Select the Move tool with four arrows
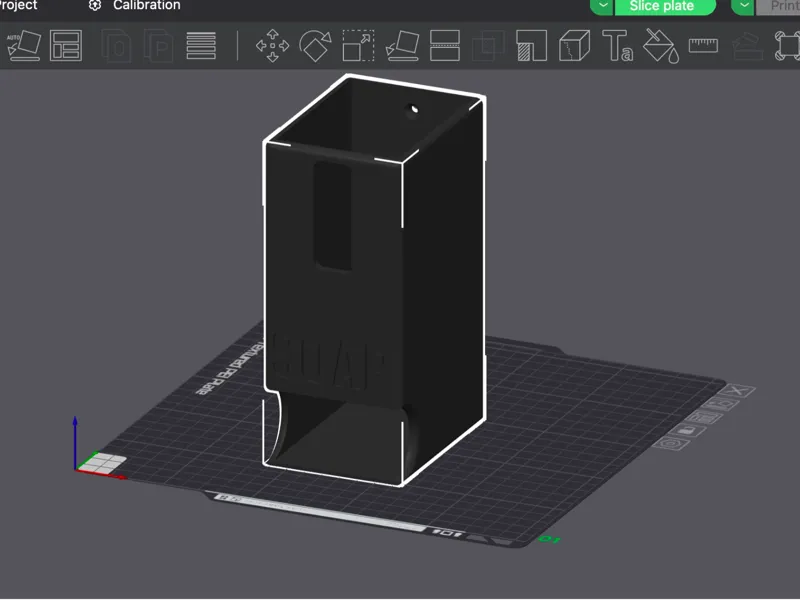Viewport: 800px width, 600px height. [x=272, y=45]
